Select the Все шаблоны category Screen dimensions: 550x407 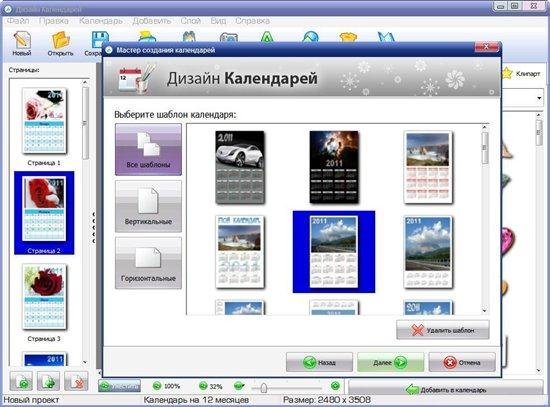click(x=148, y=149)
